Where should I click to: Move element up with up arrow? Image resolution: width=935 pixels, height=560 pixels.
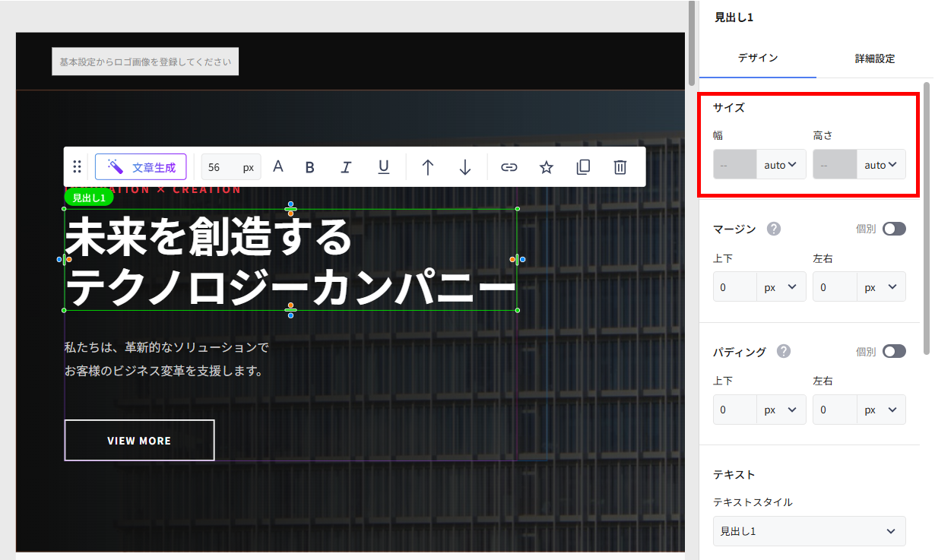click(428, 167)
